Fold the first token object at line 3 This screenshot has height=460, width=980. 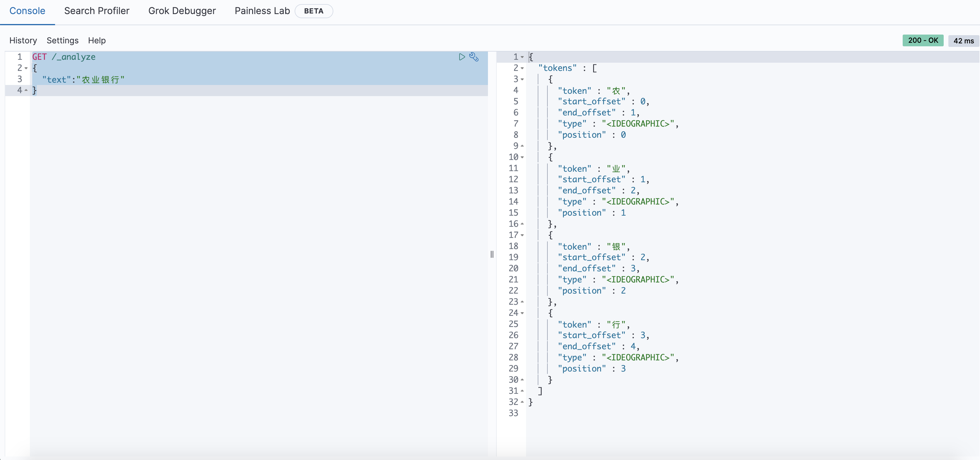522,79
